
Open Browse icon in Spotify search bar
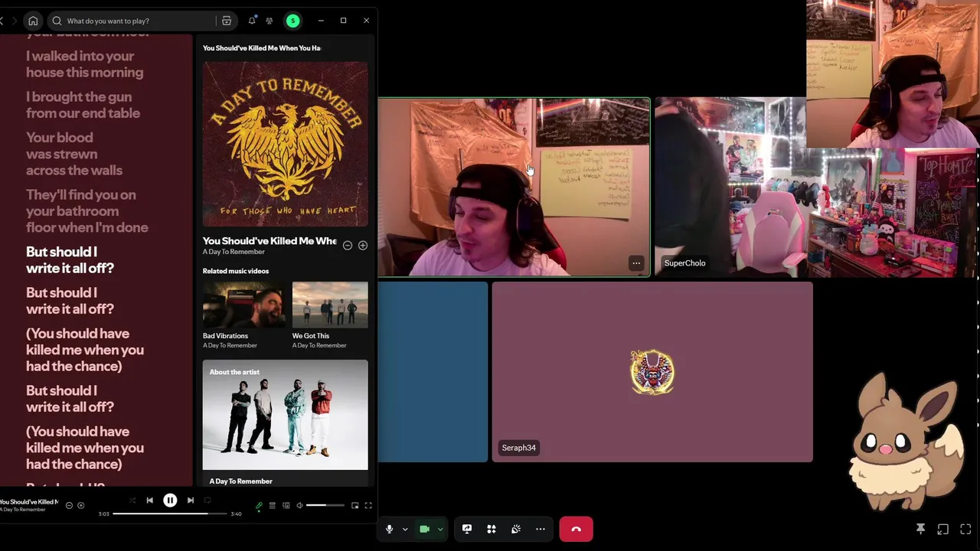pos(227,21)
